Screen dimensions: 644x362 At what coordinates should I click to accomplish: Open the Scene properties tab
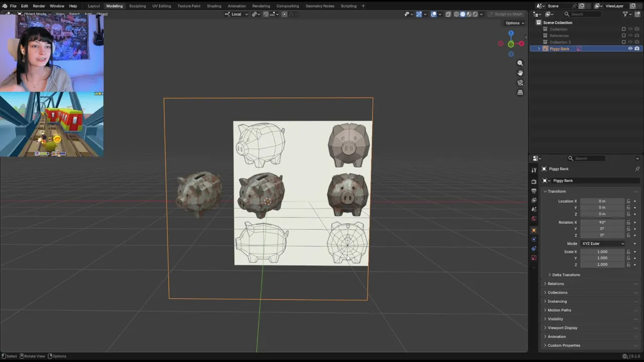(534, 209)
